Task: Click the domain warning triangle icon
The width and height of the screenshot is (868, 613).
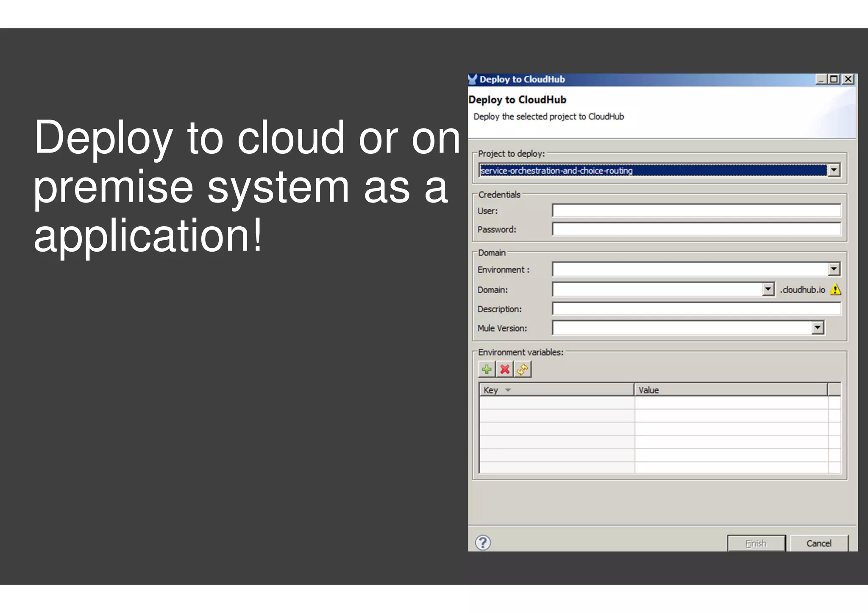Action: pos(835,289)
